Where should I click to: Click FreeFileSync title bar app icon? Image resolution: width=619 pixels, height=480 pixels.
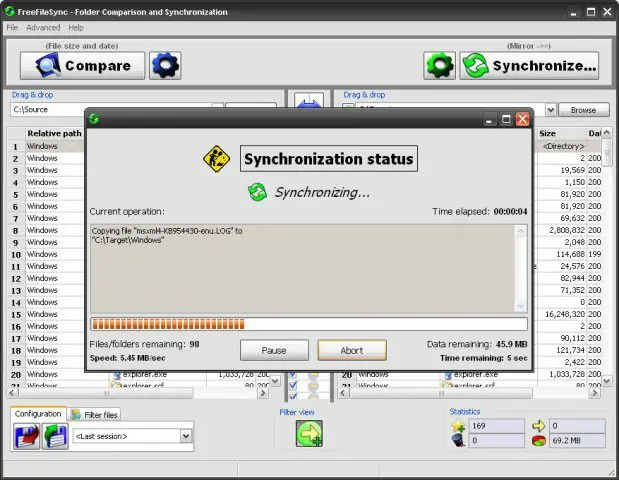(x=9, y=11)
